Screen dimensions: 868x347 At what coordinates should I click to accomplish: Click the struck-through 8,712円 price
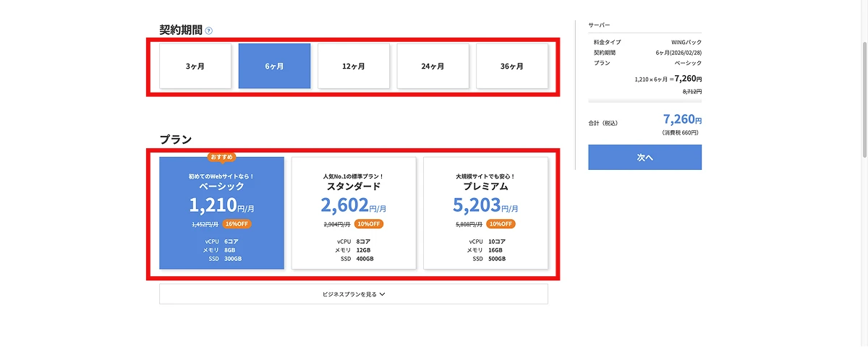point(692,92)
